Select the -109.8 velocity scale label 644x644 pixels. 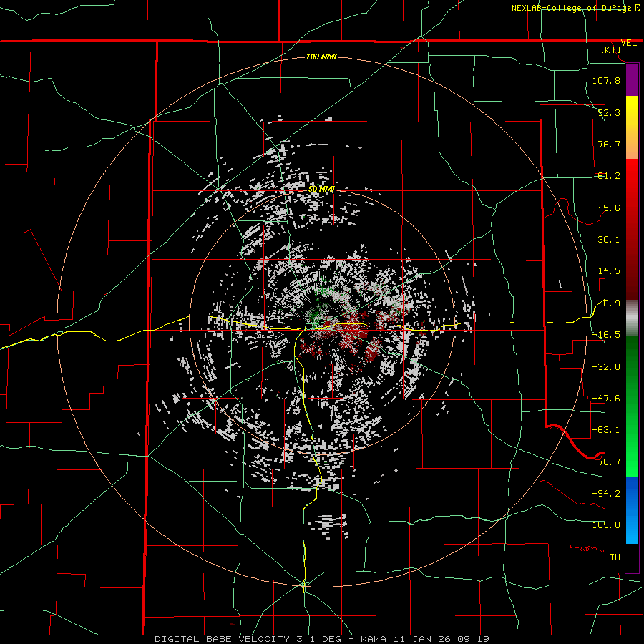coord(603,525)
